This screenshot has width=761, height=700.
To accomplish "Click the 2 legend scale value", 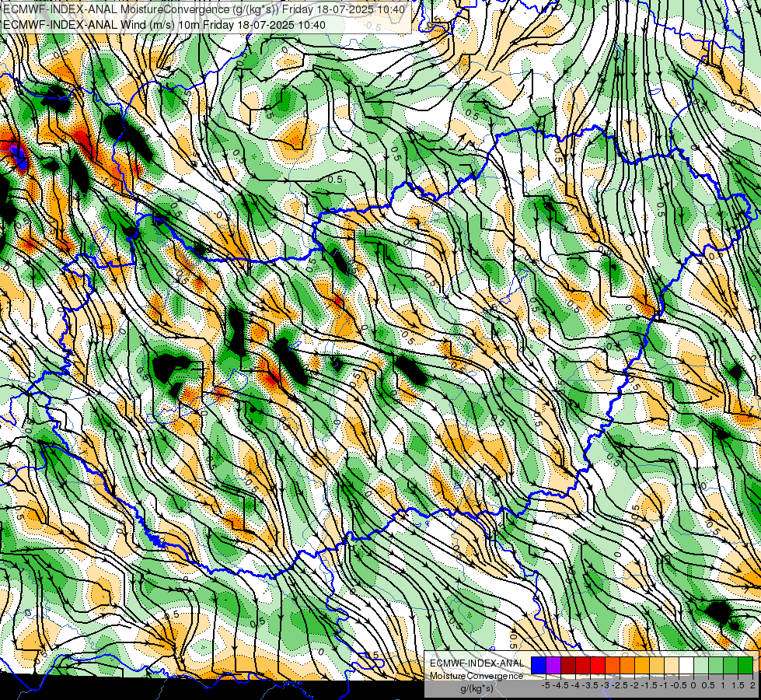I will [752, 685].
